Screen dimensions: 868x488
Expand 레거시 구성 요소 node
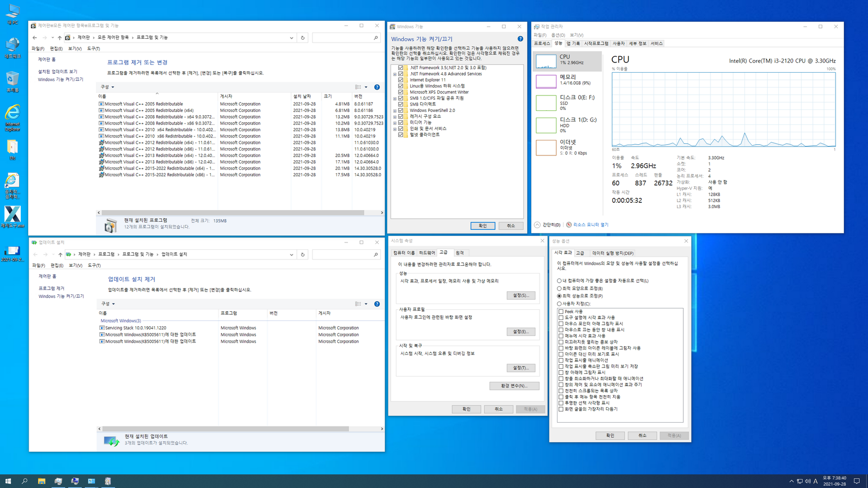click(395, 117)
